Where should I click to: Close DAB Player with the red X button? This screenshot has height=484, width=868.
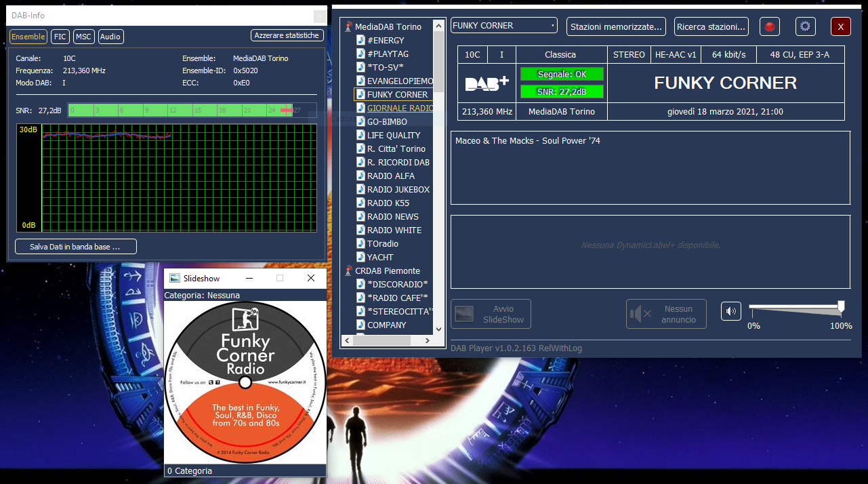pyautogui.click(x=841, y=26)
